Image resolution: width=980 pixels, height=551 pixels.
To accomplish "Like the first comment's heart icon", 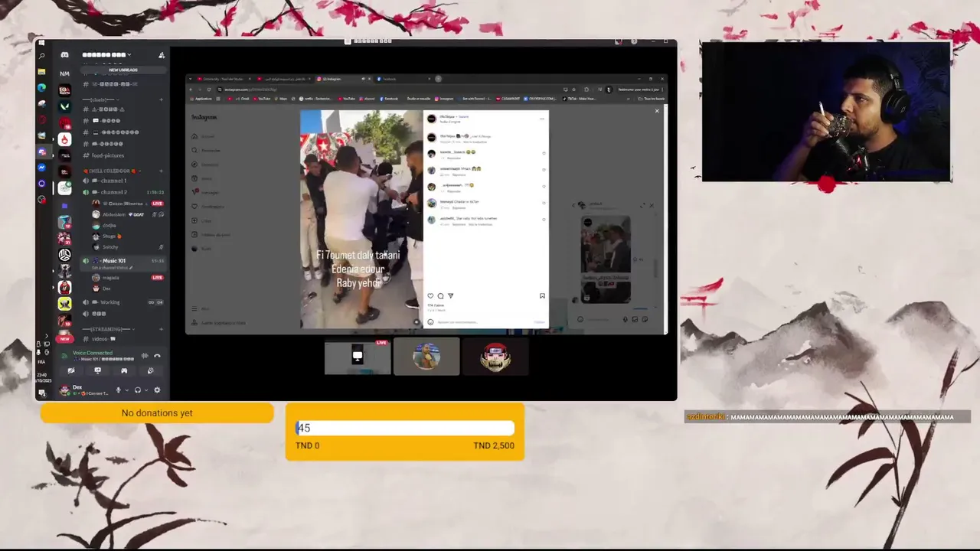I will coord(544,153).
